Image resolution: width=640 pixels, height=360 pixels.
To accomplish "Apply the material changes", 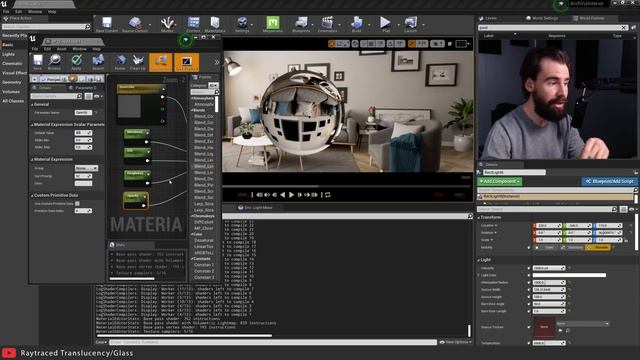I will point(76,62).
